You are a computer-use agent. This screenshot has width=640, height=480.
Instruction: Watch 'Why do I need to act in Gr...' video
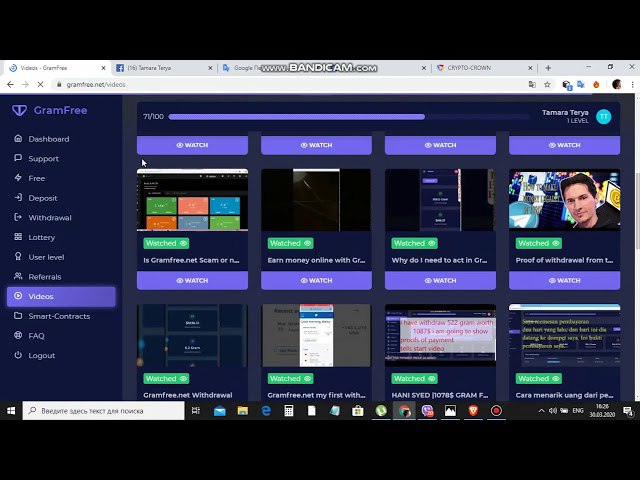point(440,280)
